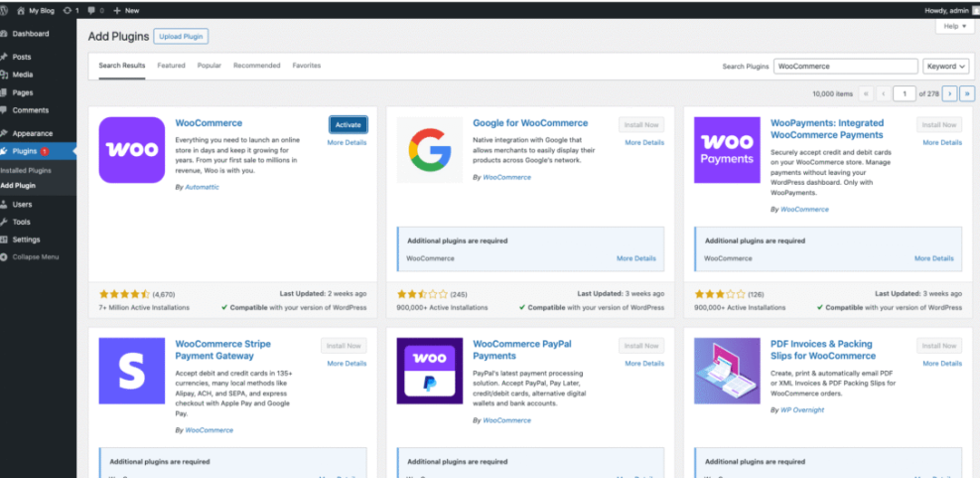Go to next page of results
Screen dimensions: 980x478
[950, 93]
